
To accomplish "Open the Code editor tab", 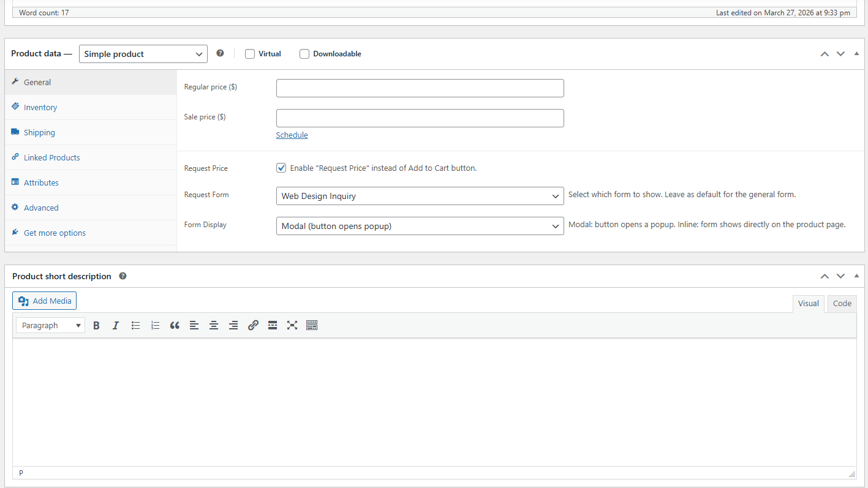I will [842, 303].
